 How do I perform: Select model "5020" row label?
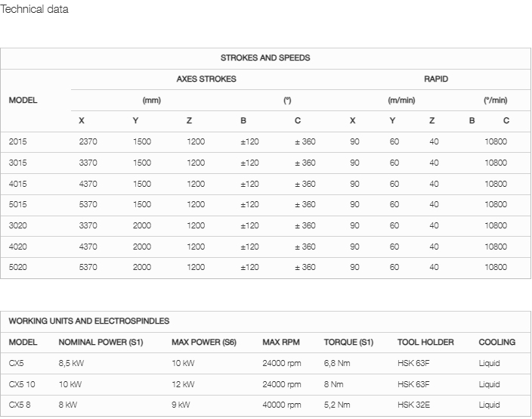coord(17,267)
